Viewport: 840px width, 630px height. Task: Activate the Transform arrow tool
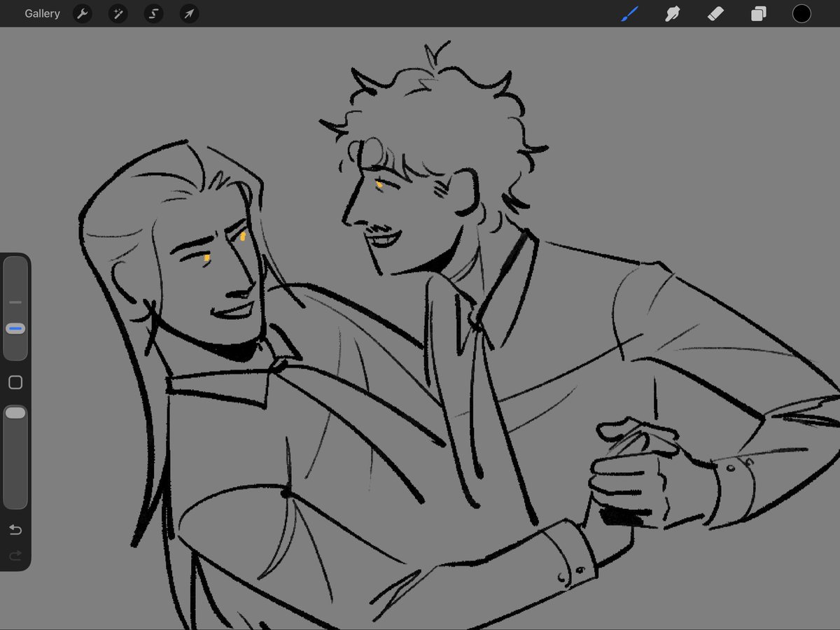pos(189,13)
